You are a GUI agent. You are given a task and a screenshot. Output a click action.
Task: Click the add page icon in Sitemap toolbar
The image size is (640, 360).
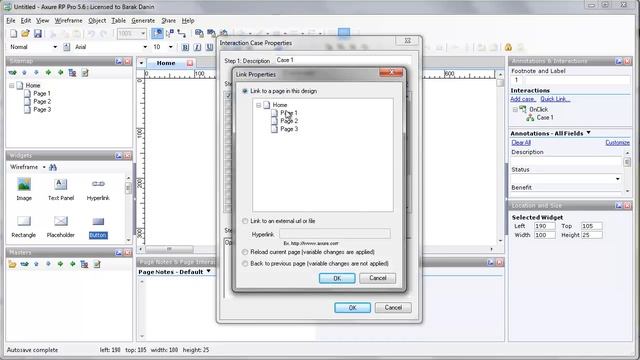13,73
